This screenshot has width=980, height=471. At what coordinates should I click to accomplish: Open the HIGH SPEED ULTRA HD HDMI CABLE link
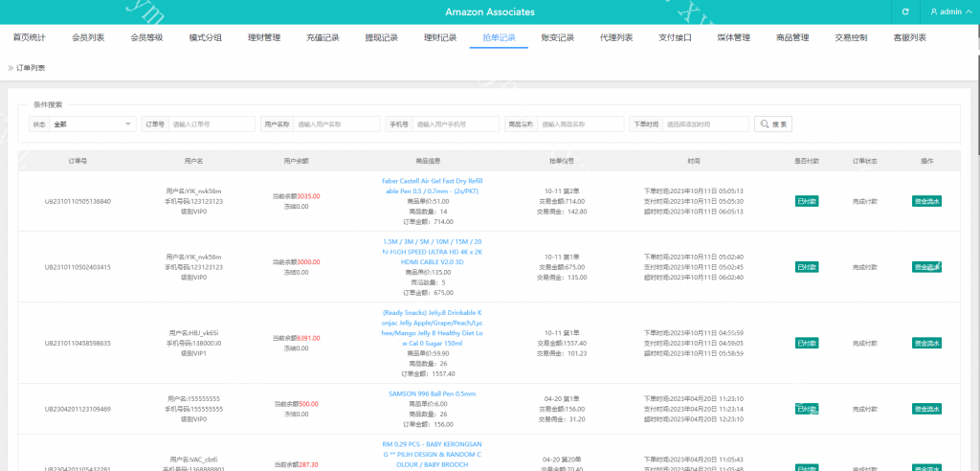click(433, 252)
